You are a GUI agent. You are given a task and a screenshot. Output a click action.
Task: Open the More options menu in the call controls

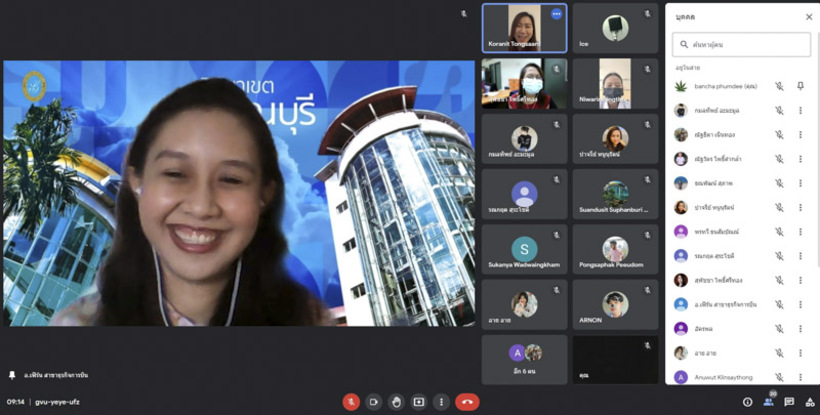[x=441, y=402]
